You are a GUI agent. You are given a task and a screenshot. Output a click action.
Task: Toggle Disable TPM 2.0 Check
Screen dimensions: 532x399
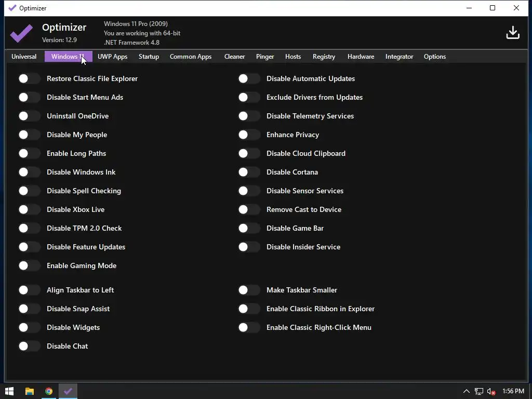[29, 228]
